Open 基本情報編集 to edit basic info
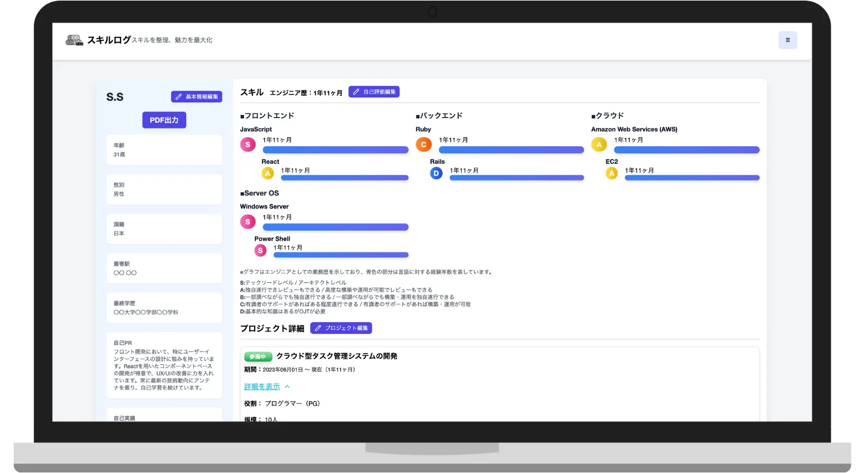 point(196,97)
